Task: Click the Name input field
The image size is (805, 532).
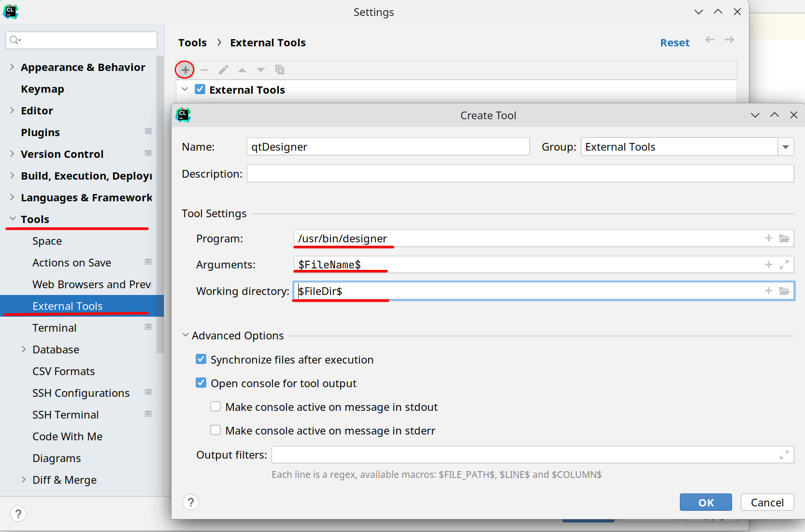Action: pyautogui.click(x=388, y=147)
